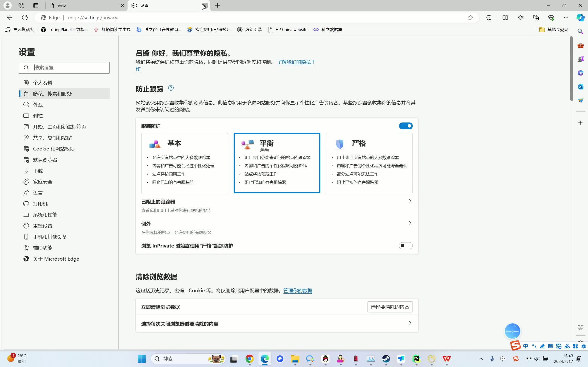The width and height of the screenshot is (588, 367).
Task: Open Collections from the toolbar
Action: pyautogui.click(x=536, y=17)
